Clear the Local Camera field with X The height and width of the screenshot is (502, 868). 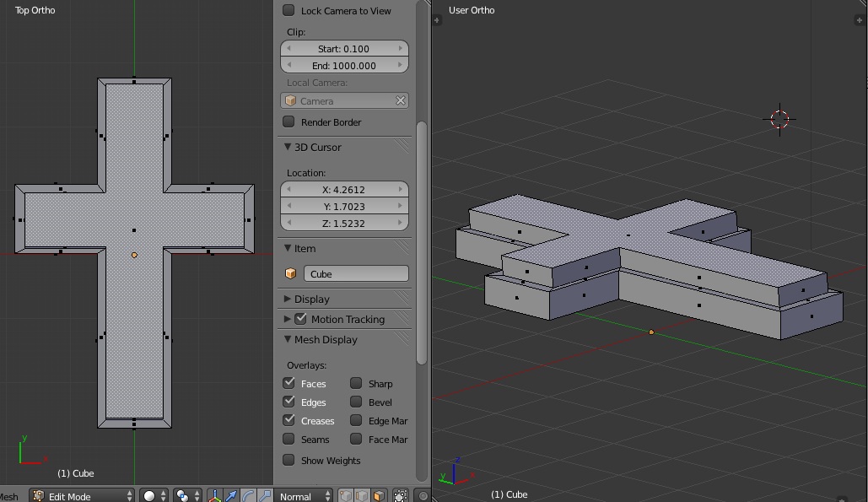[401, 100]
